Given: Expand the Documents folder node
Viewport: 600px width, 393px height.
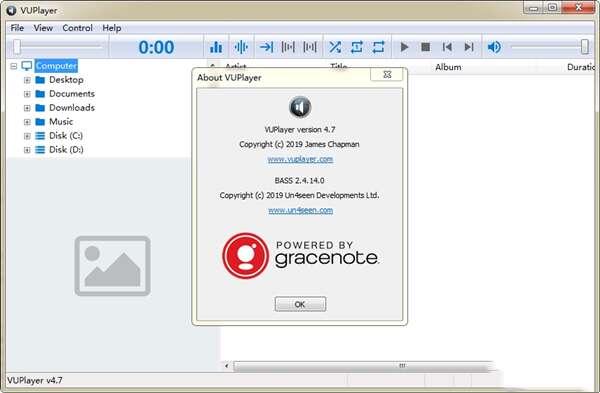Looking at the screenshot, I should point(27,94).
